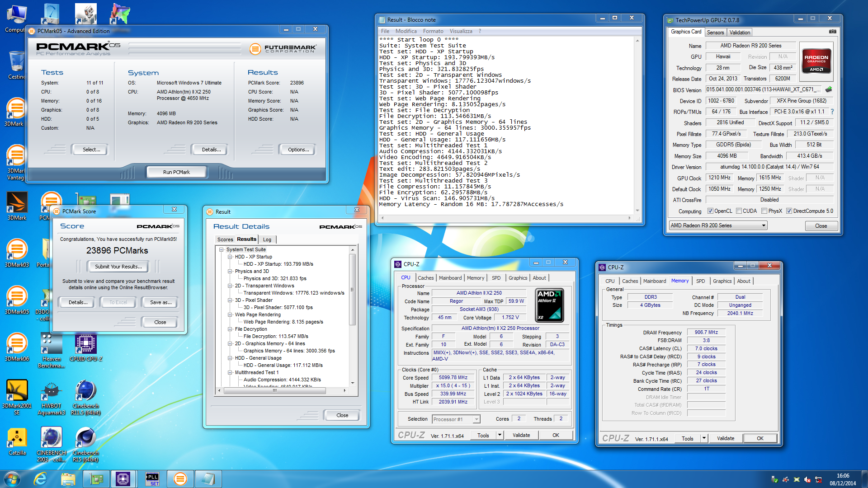Viewport: 868px width, 488px height.
Task: Click the muted volume tray icon
Action: [x=807, y=479]
